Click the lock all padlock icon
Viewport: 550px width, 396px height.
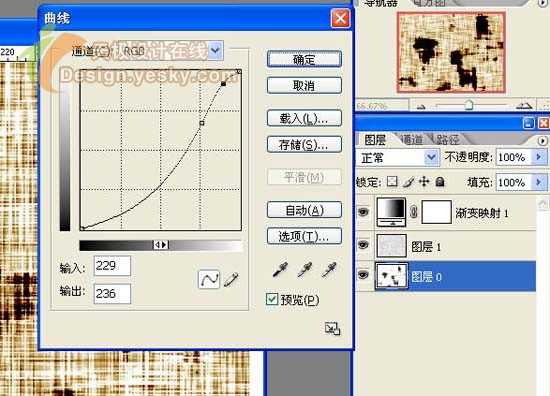point(440,182)
